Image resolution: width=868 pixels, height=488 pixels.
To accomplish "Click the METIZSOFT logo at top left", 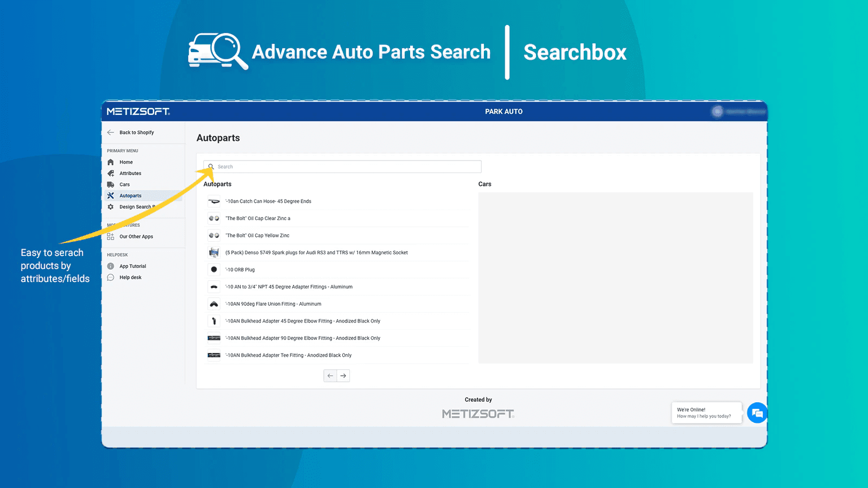I will point(138,112).
